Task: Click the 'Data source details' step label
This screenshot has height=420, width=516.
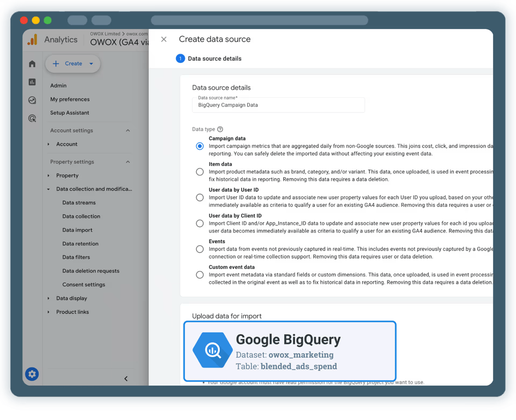Action: 215,59
